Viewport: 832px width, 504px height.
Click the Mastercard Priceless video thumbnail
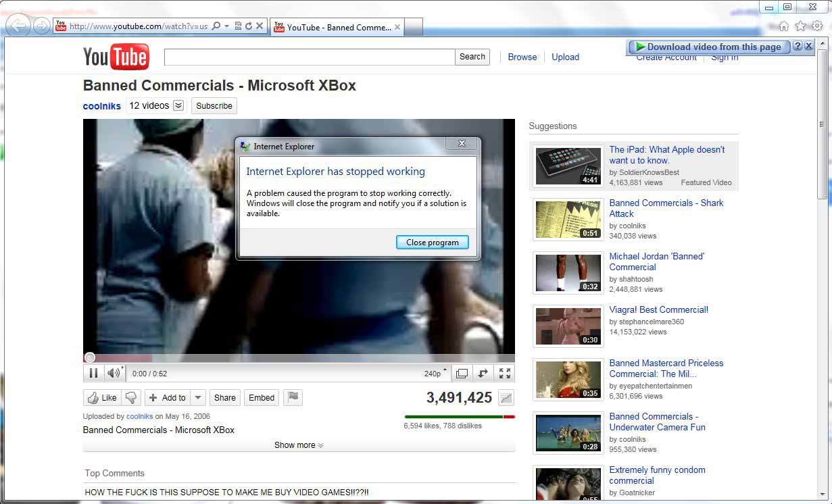coord(568,379)
